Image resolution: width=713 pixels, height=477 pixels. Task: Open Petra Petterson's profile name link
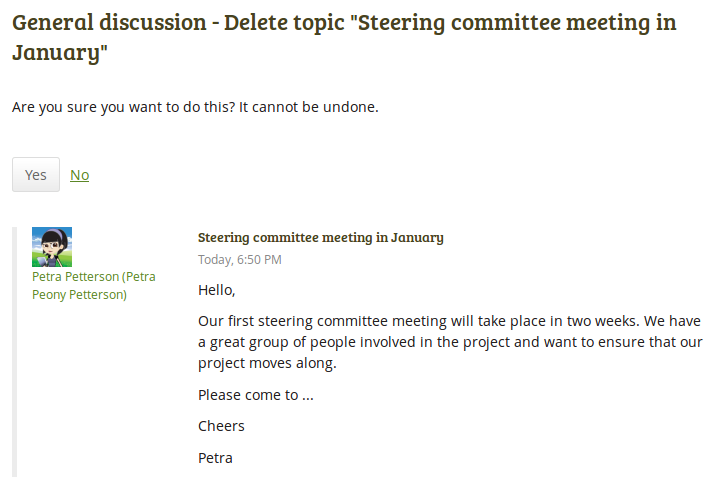[93, 277]
